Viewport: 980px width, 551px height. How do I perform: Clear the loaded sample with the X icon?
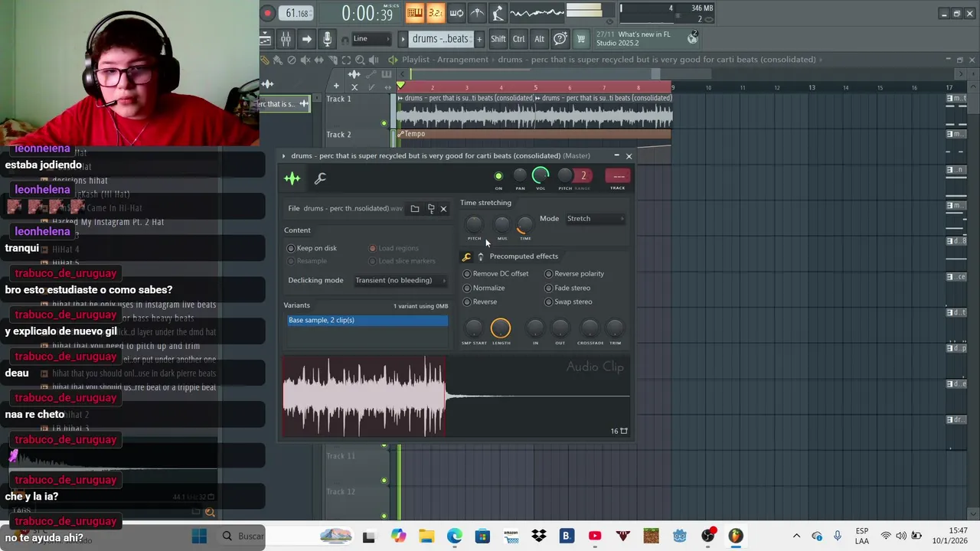coord(443,209)
